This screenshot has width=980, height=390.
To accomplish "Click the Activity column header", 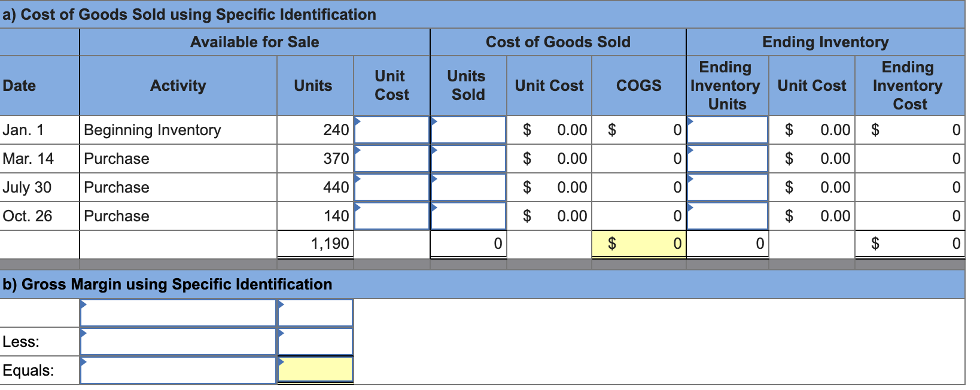I will point(178,86).
